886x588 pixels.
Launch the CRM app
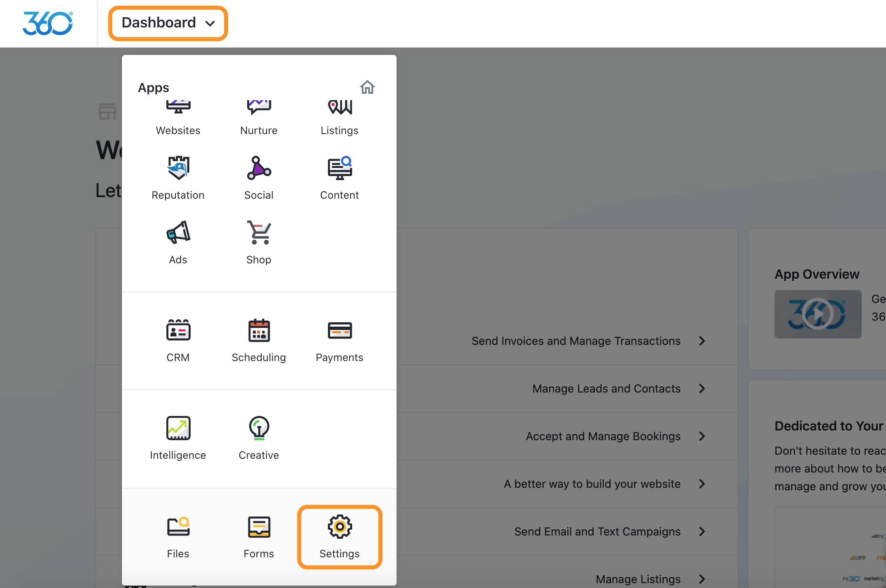(178, 330)
